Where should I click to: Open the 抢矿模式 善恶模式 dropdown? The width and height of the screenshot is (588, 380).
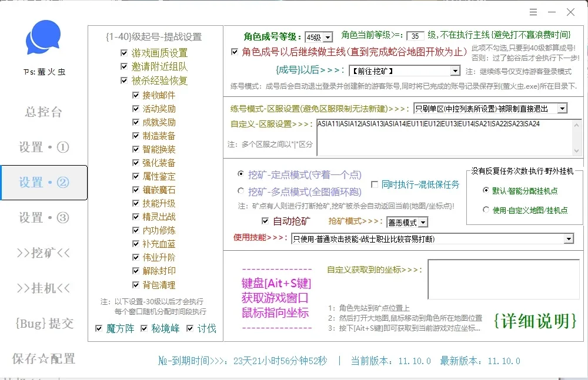click(x=407, y=223)
